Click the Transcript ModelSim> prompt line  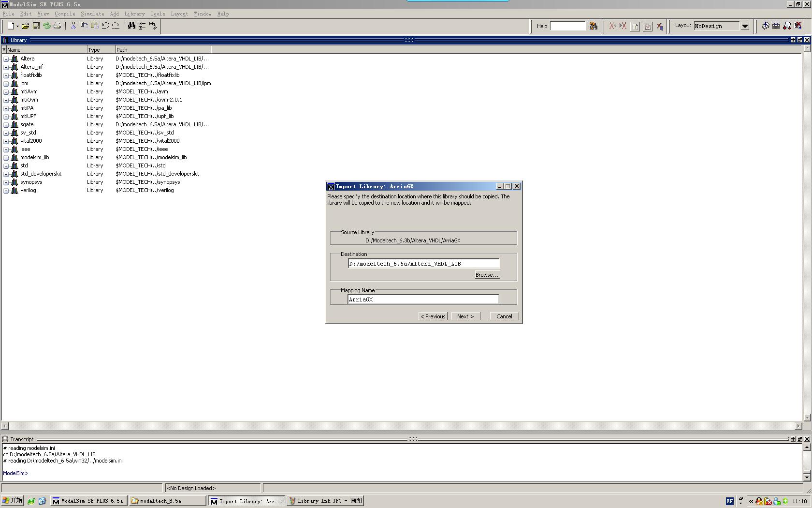click(15, 473)
